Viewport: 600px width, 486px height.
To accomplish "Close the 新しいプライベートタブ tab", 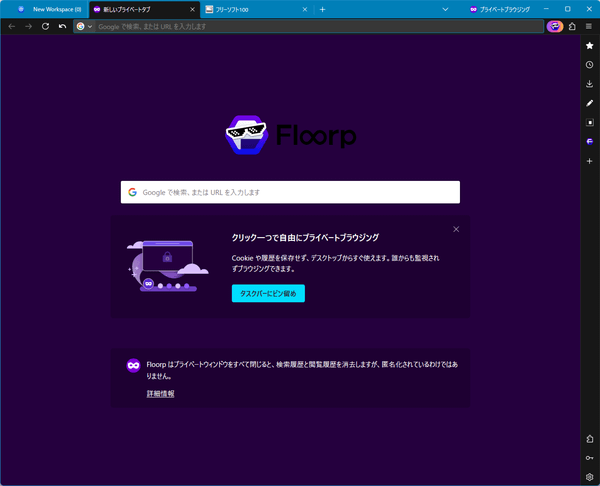I will [x=192, y=10].
